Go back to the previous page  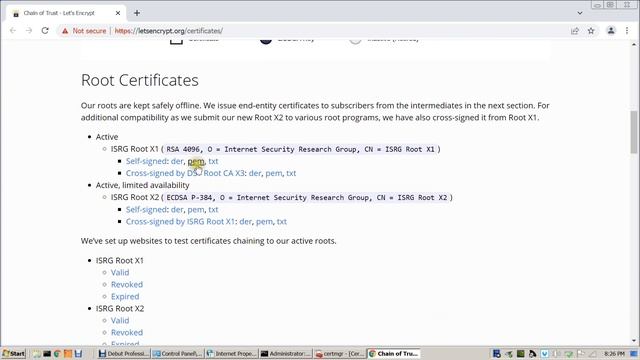tap(13, 31)
